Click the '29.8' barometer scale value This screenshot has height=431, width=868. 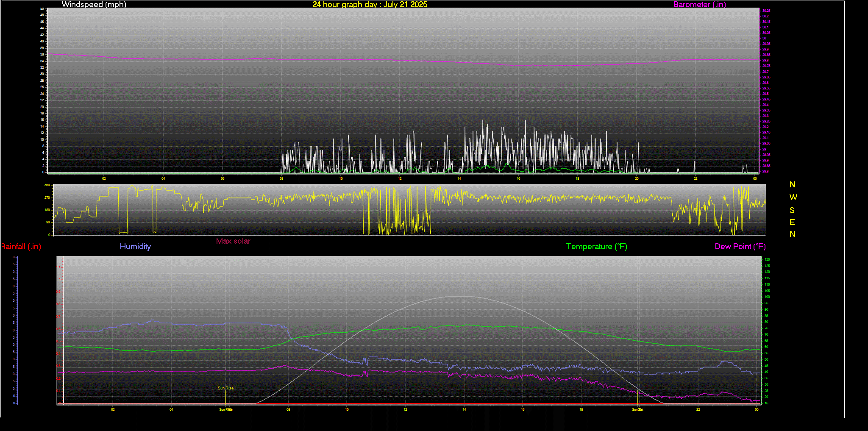765,60
